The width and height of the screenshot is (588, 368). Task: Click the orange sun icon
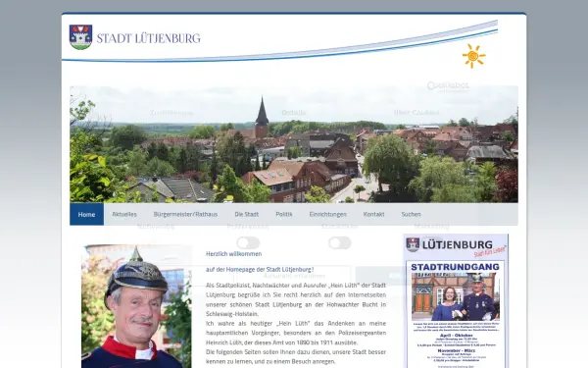point(473,56)
